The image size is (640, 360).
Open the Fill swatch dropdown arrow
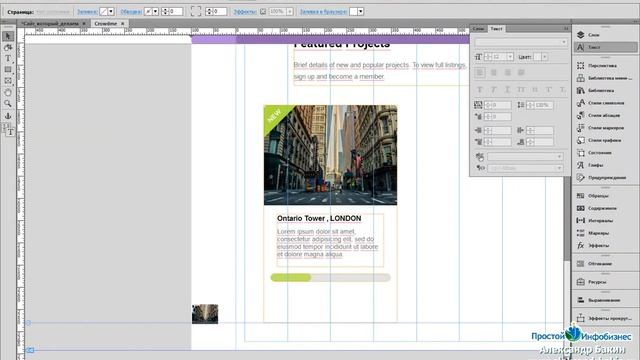[x=111, y=12]
